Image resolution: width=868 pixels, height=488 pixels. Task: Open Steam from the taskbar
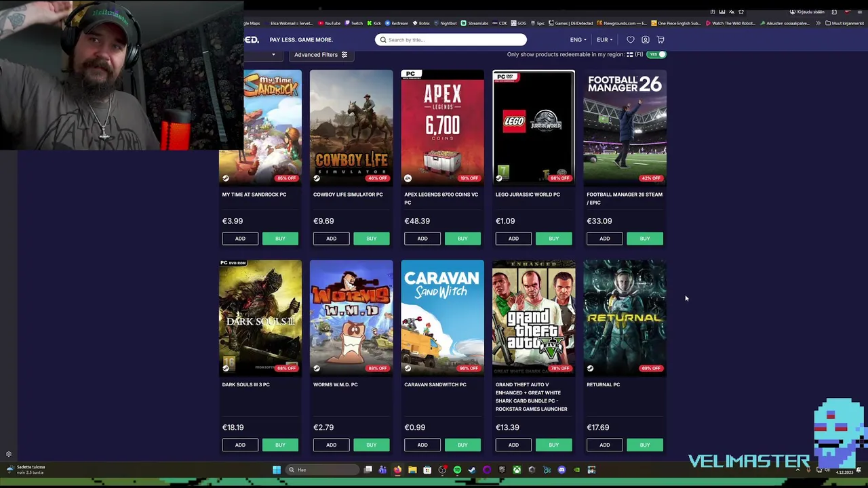472,470
